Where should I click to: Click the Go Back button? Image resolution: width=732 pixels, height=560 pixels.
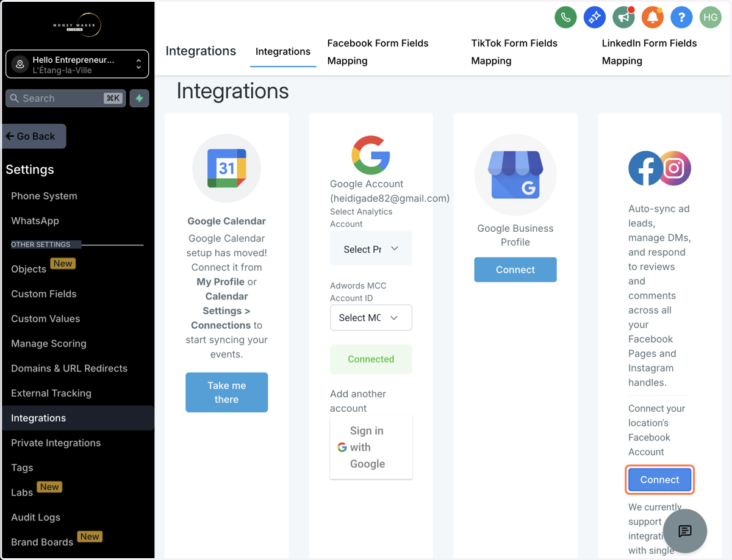(x=34, y=137)
